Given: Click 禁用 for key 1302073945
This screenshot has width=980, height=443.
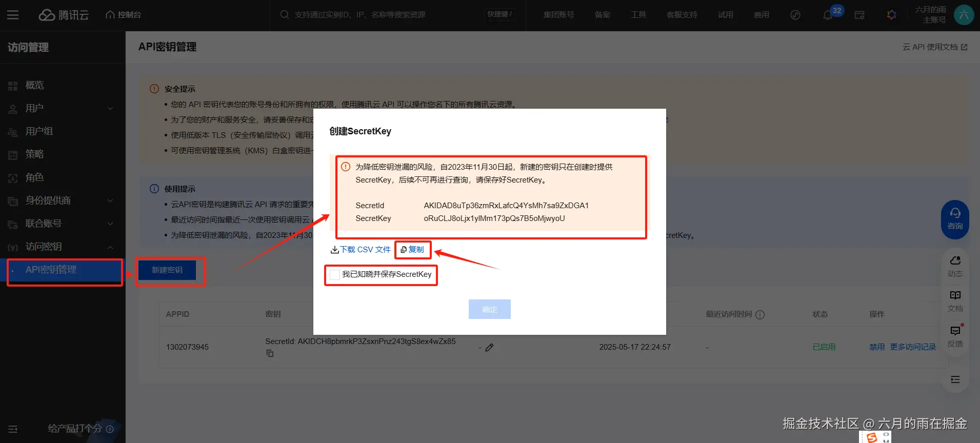Looking at the screenshot, I should point(877,347).
